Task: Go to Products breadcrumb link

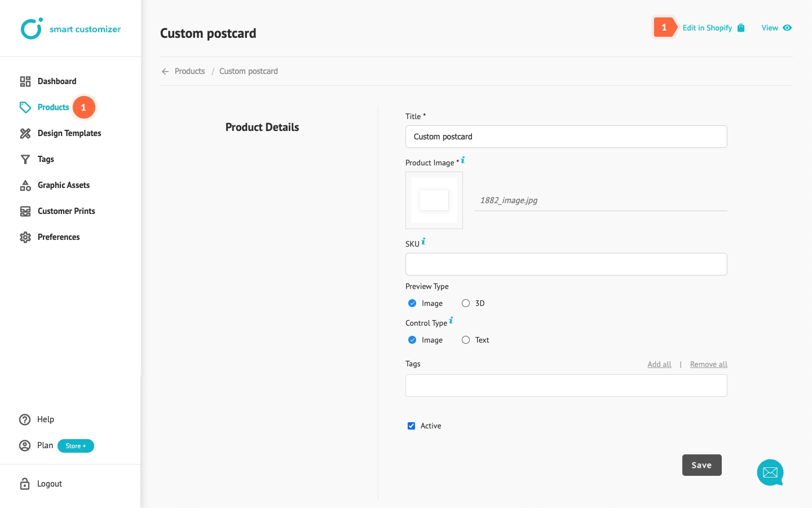Action: [x=189, y=71]
